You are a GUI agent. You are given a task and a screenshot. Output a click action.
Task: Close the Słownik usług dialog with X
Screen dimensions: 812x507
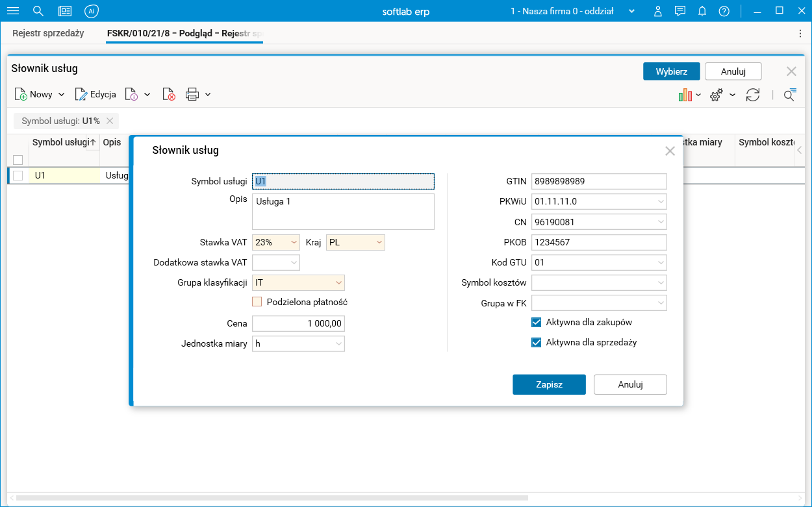670,151
